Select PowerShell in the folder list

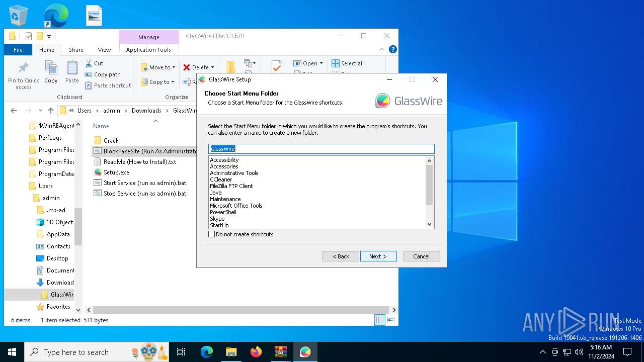click(x=223, y=212)
